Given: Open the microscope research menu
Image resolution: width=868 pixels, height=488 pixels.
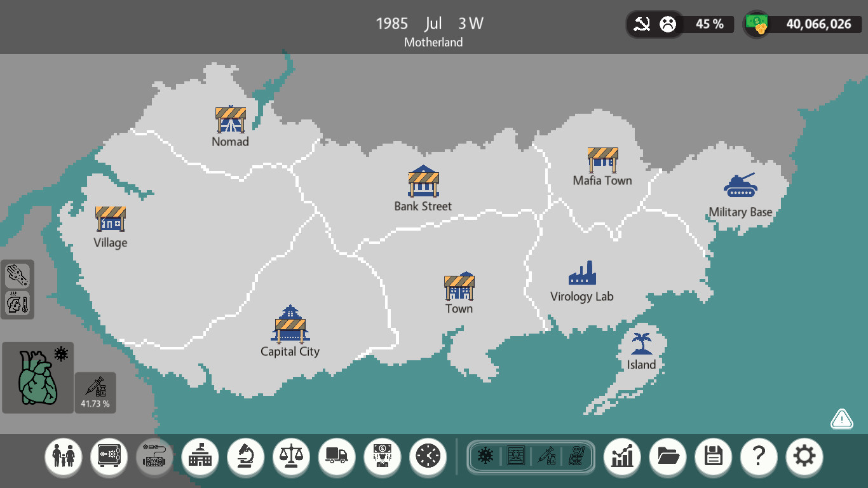Looking at the screenshot, I should coord(246,456).
